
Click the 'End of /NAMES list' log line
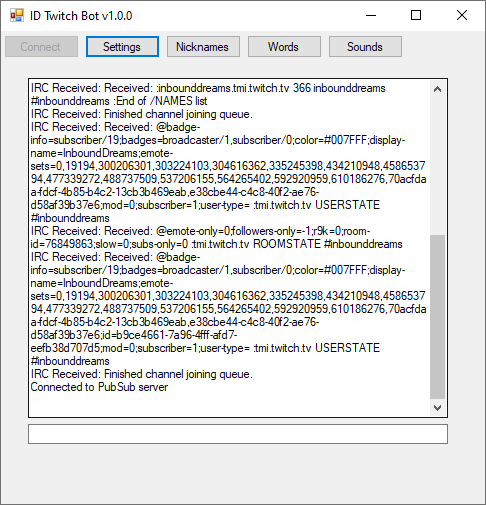click(162, 101)
